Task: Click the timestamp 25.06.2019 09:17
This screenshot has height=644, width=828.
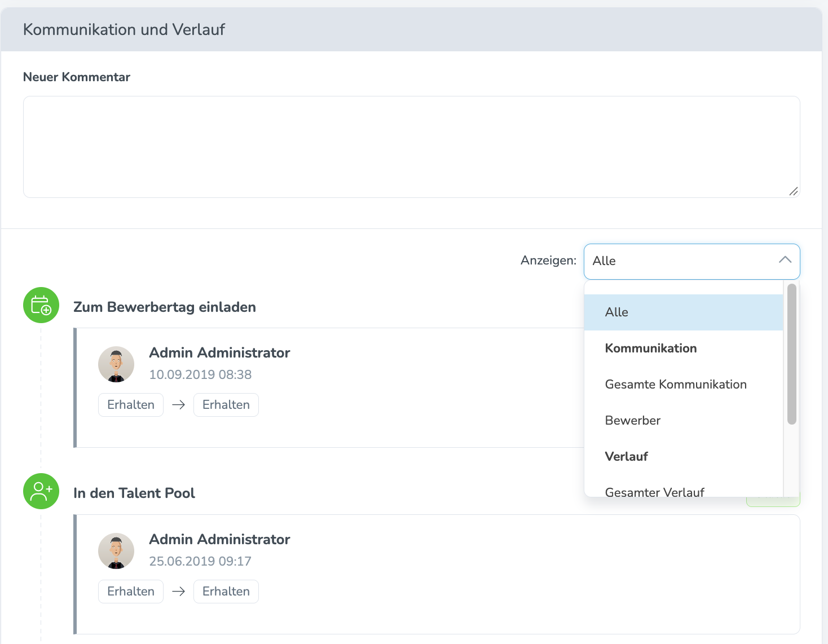Action: click(200, 561)
